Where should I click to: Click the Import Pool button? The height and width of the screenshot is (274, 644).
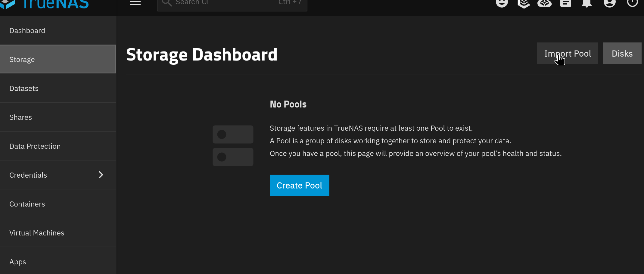[x=568, y=53]
